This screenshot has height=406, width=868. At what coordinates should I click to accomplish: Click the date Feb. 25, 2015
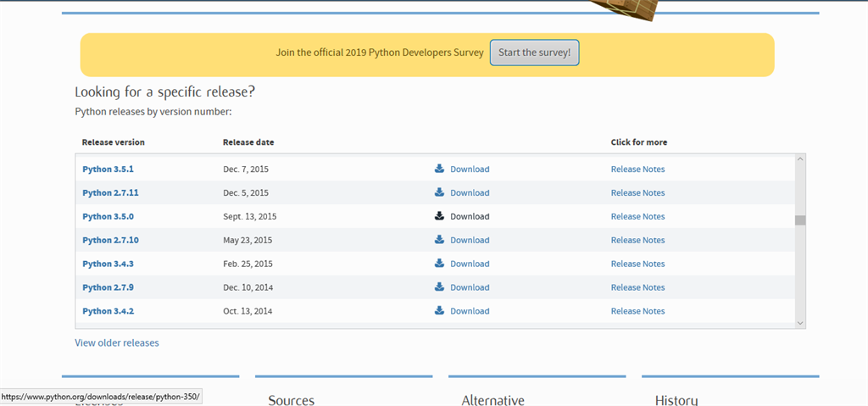coord(248,264)
